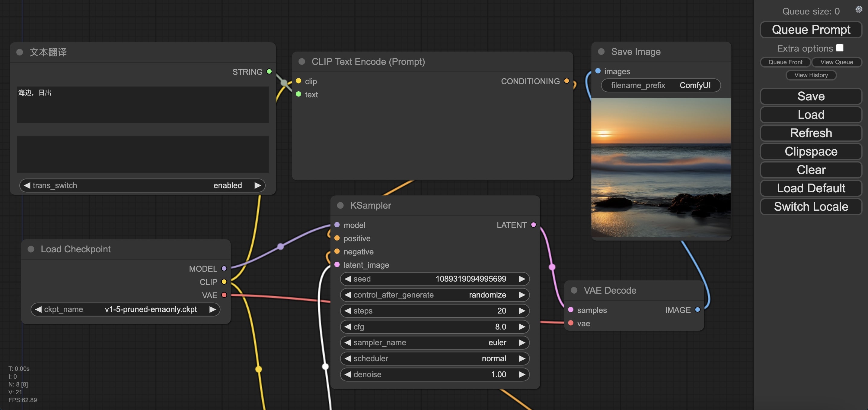
Task: Toggle trans_switch with the right arrow
Action: point(257,185)
